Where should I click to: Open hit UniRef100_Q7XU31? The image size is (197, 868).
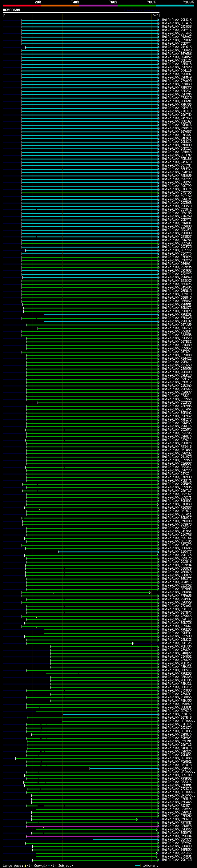pos(176,856)
